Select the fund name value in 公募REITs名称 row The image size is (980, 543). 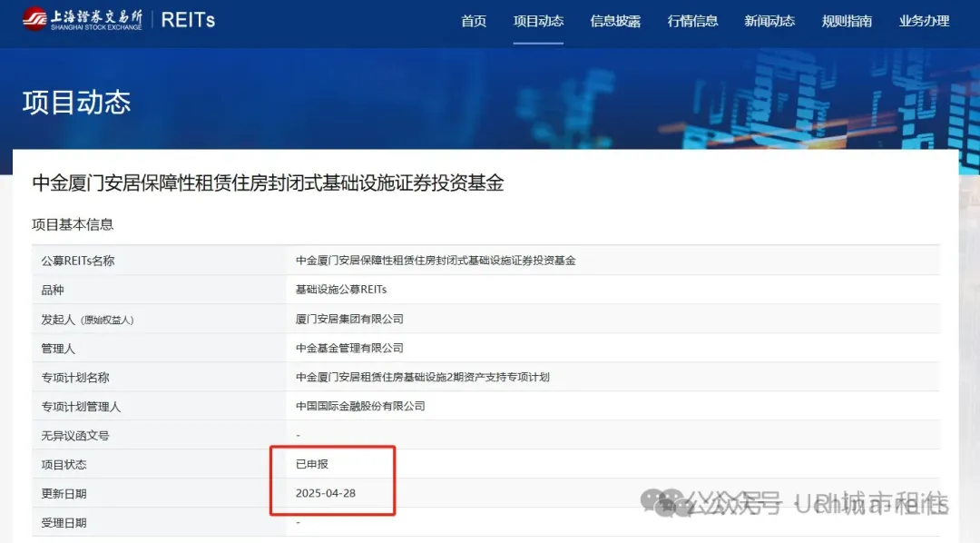point(436,261)
